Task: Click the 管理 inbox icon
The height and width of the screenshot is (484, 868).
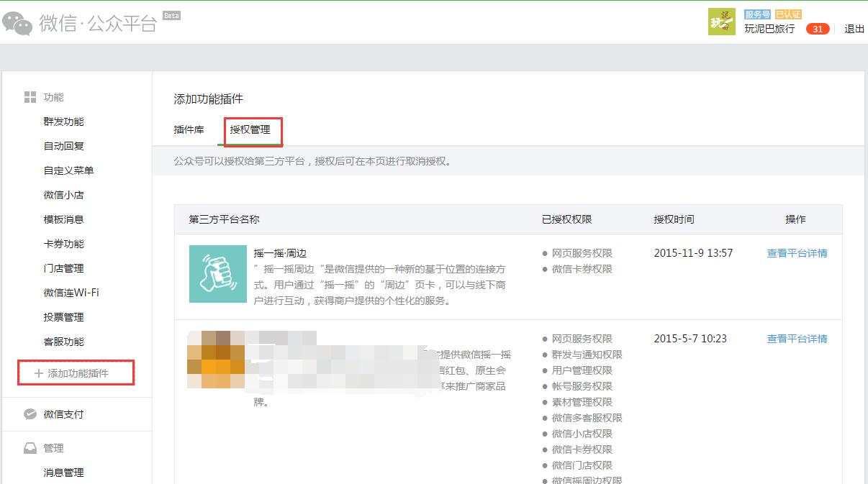Action: click(x=30, y=448)
